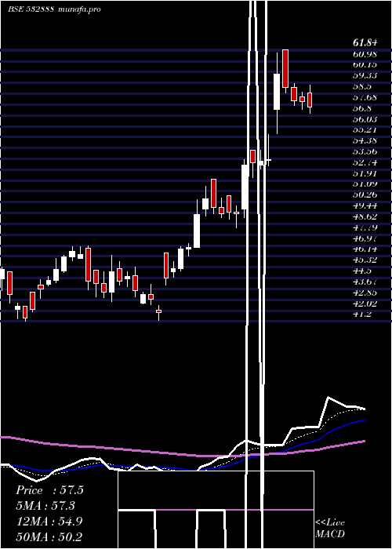Viewport: 392px width, 549px height.
Task: Select the 51.91 price level label
Action: tap(365, 173)
